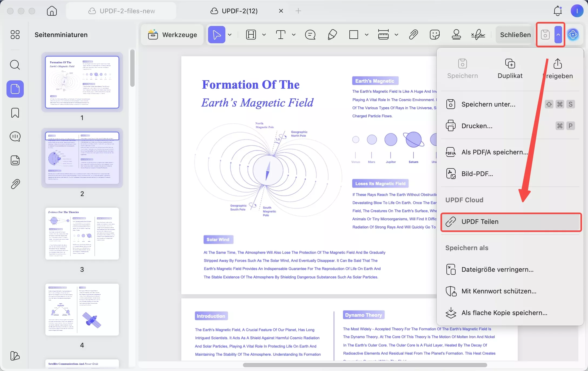This screenshot has height=371, width=588.
Task: Add a new tab with plus
Action: (298, 11)
